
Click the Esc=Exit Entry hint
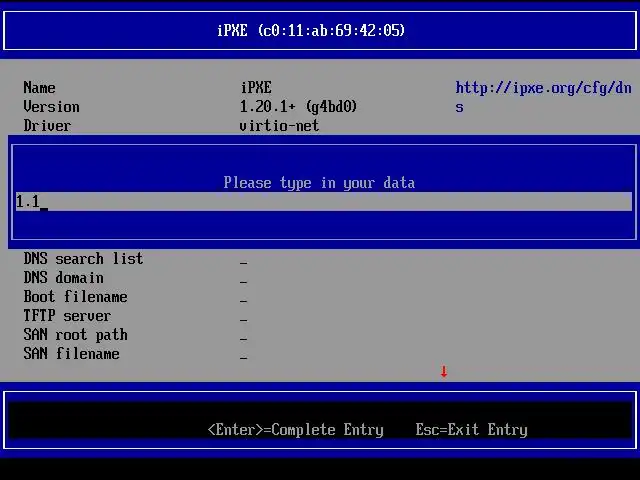[471, 430]
